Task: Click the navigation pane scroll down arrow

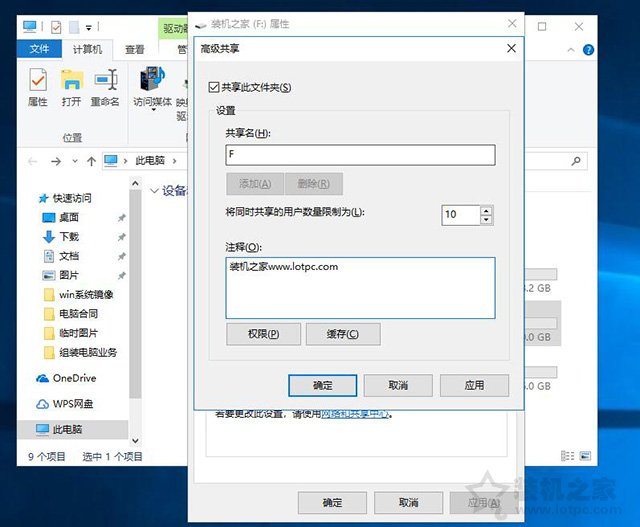Action: pyautogui.click(x=136, y=440)
